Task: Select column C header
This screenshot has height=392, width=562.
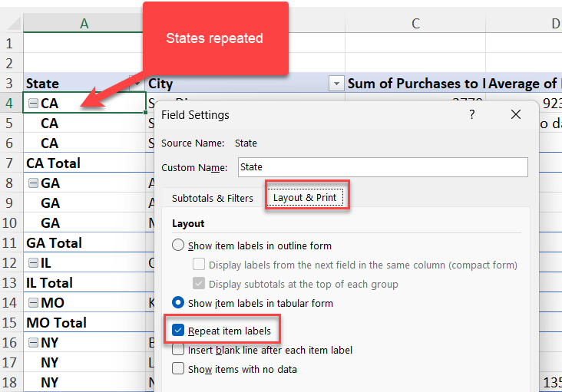Action: pyautogui.click(x=415, y=24)
